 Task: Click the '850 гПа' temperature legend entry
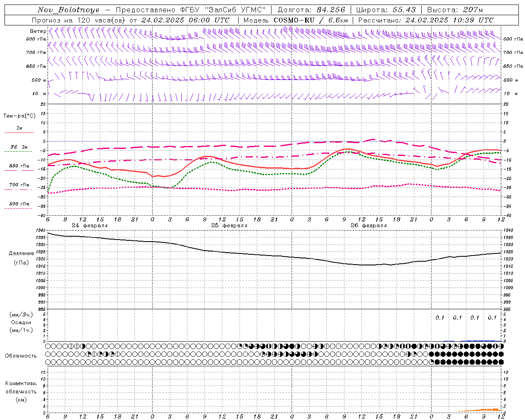click(x=19, y=166)
